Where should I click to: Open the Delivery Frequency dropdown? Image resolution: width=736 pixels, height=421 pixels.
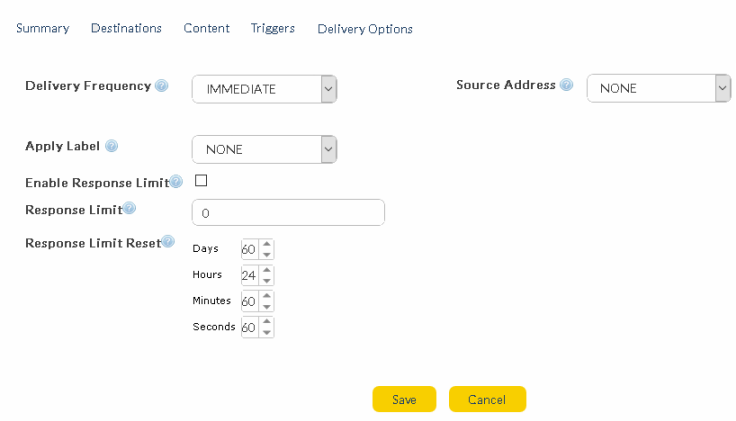(264, 89)
